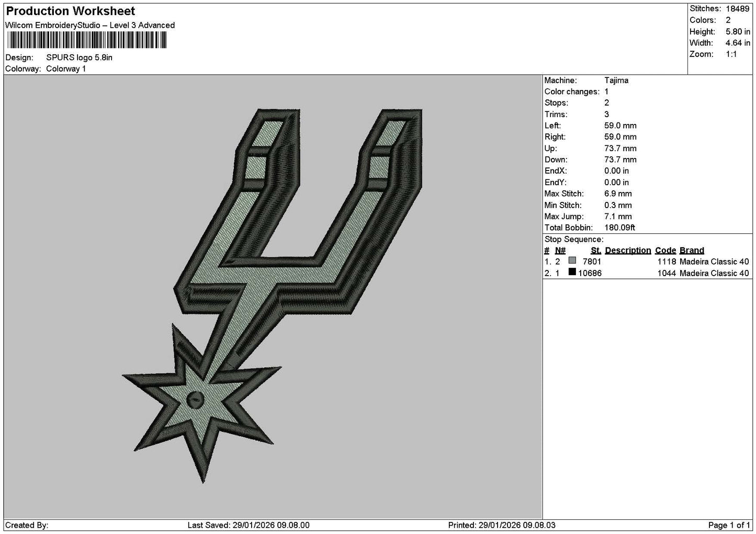756x534 pixels.
Task: Click the Width value 4.64 in
Action: [738, 43]
